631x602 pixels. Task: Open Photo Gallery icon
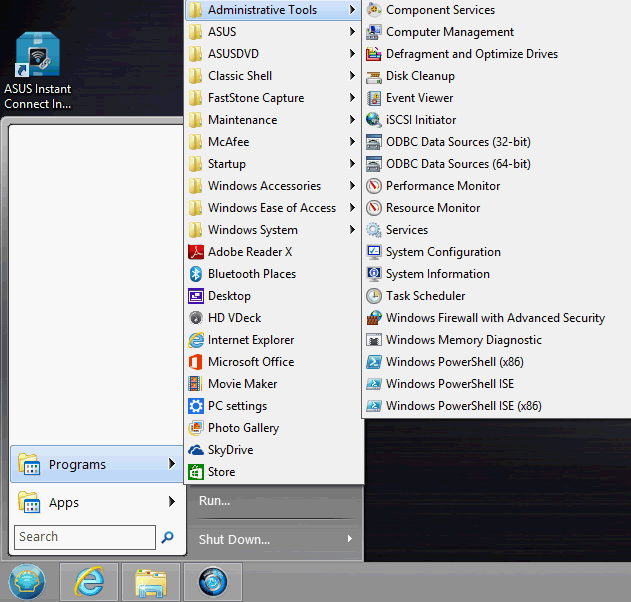(196, 428)
